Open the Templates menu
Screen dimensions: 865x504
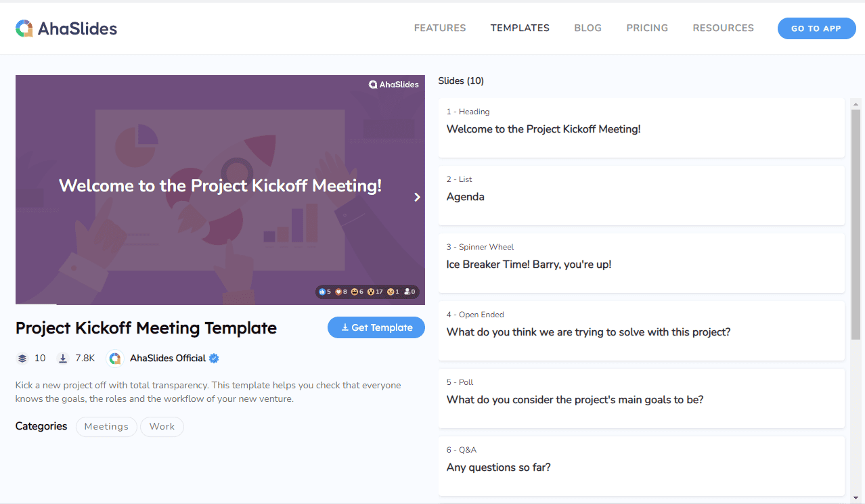[x=520, y=28]
